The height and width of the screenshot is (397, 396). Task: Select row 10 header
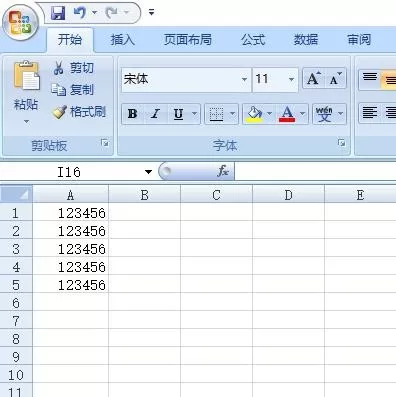(16, 375)
